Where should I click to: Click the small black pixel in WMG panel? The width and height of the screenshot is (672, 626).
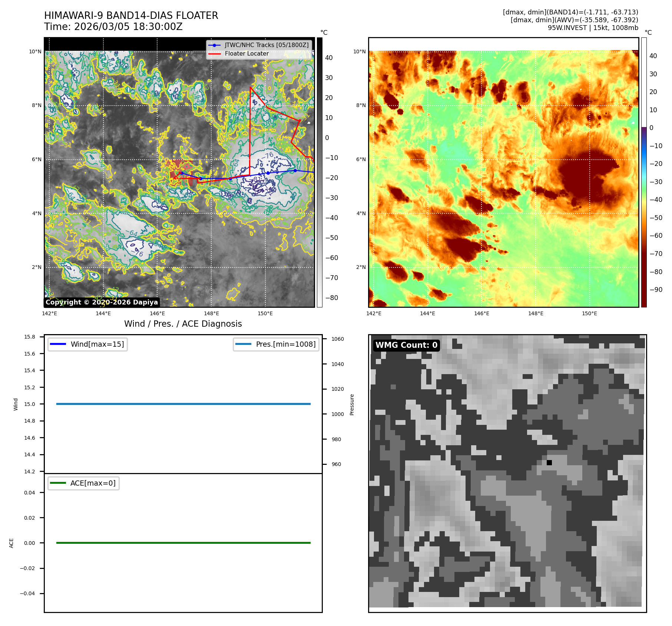point(549,463)
